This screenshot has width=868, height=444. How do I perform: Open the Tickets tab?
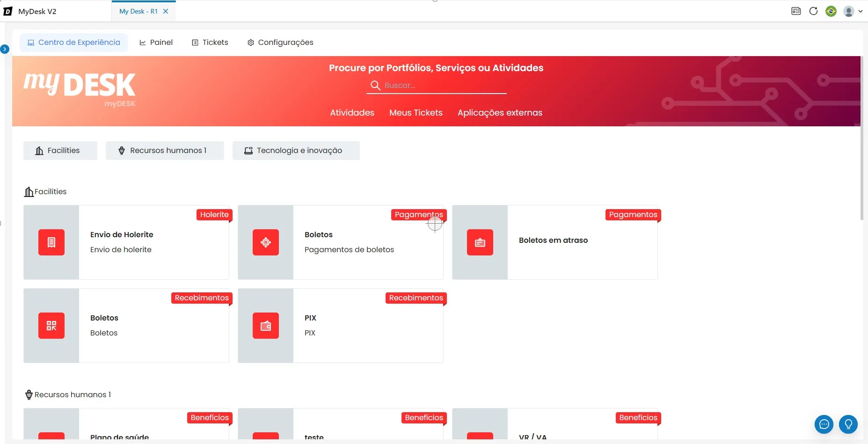210,42
